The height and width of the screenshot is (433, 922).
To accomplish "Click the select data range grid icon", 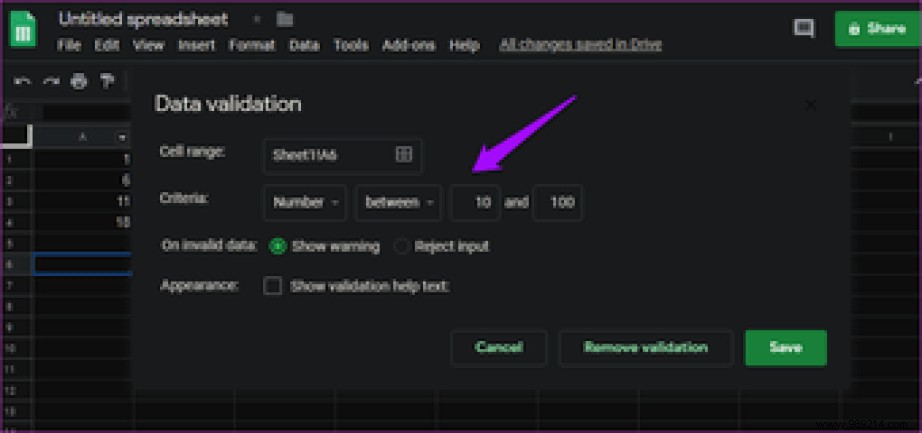I will (403, 155).
